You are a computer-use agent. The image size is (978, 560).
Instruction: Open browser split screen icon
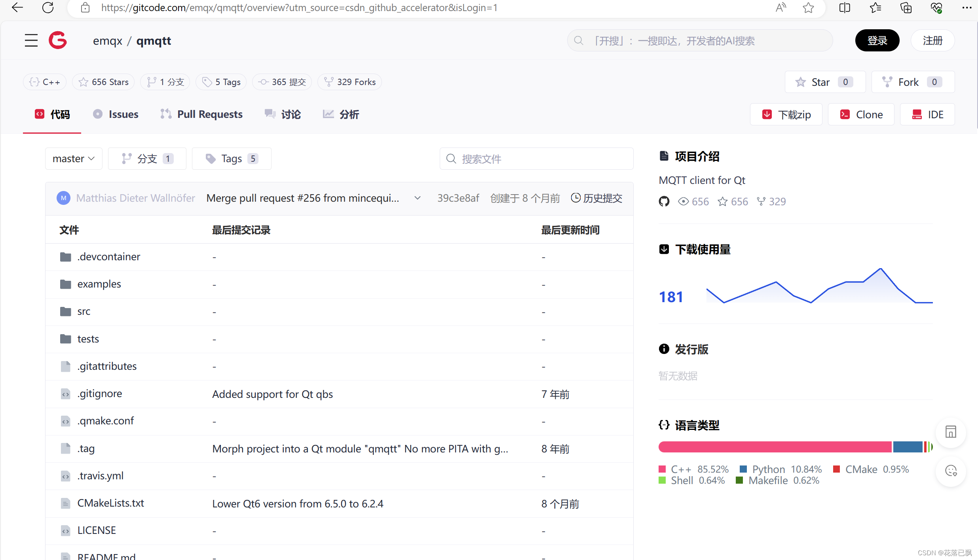coord(844,8)
